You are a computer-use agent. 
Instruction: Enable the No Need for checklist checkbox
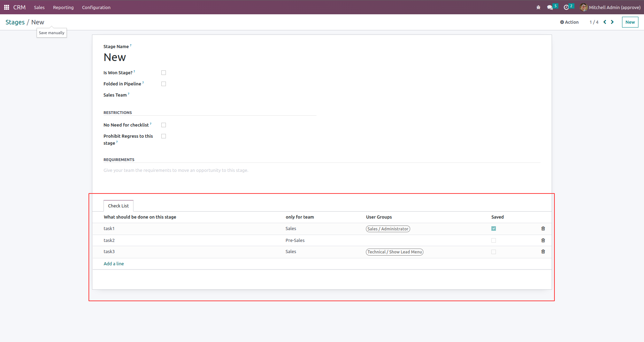pos(164,125)
